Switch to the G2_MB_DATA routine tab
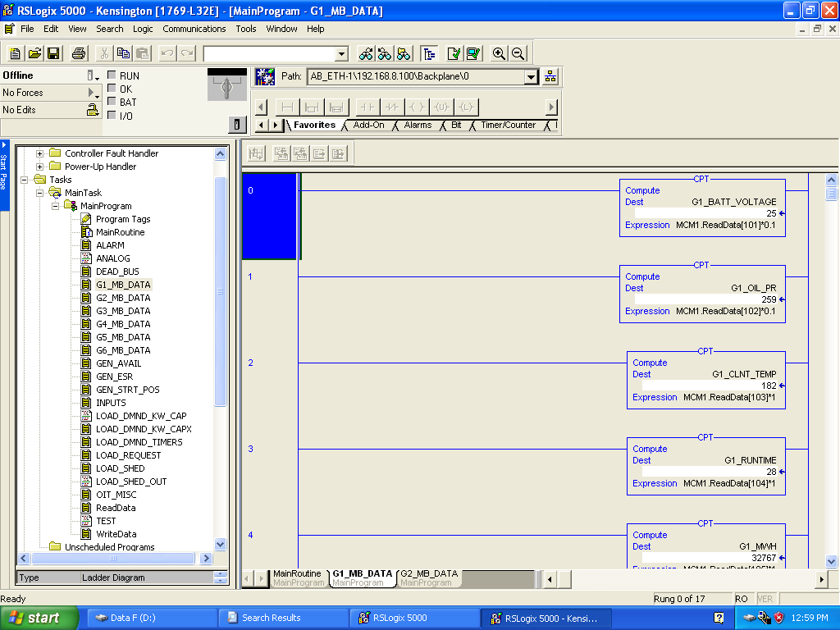Screen dimensions: 840x630 428,577
